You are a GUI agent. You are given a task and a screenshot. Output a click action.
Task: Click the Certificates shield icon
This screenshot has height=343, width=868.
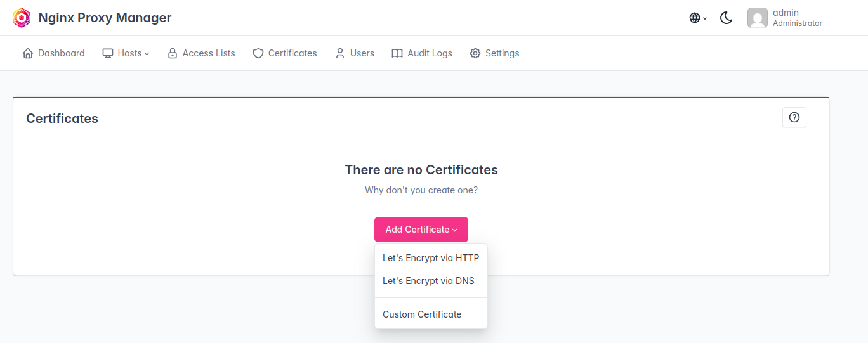258,53
